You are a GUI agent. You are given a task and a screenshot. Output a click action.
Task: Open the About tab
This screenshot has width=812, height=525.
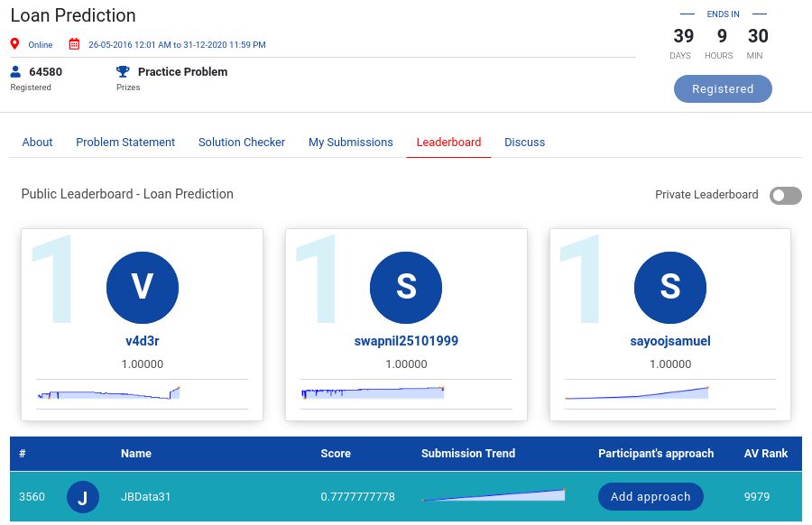point(38,143)
